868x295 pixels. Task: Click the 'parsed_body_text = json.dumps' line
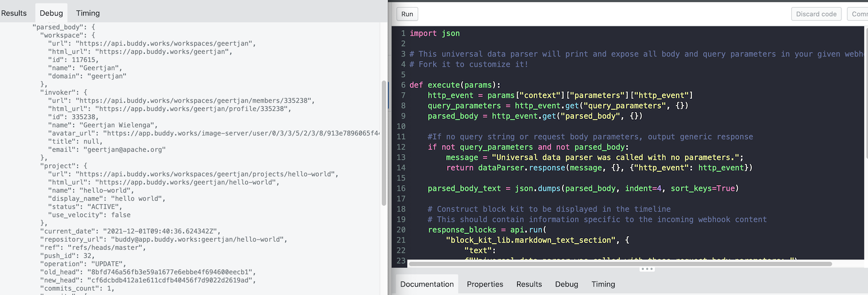[x=583, y=188]
